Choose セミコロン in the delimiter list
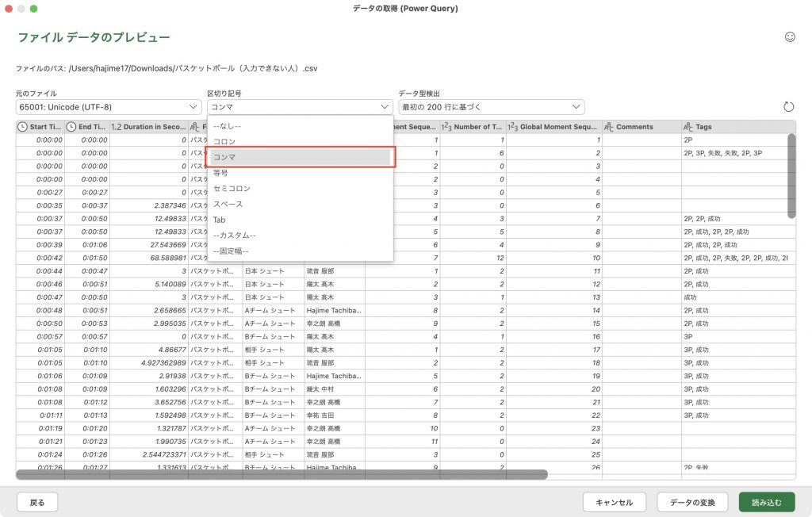Image resolution: width=812 pixels, height=517 pixels. (232, 188)
